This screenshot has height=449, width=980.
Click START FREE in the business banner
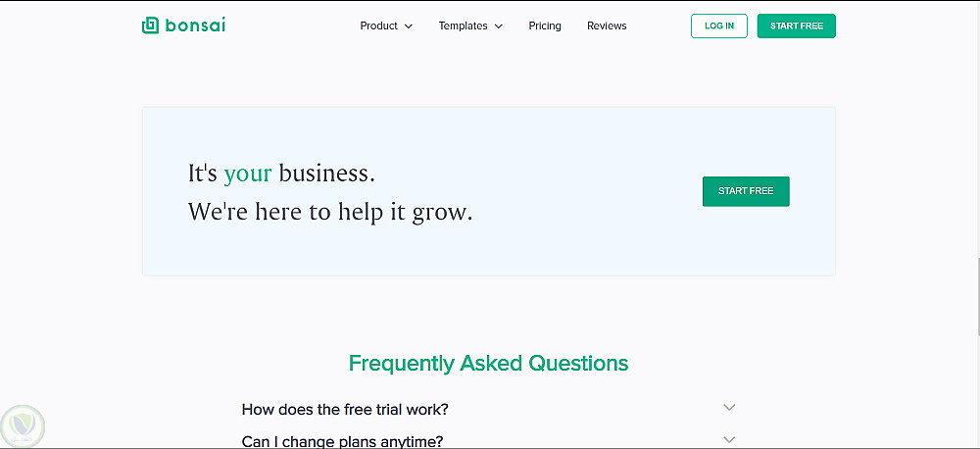click(746, 191)
